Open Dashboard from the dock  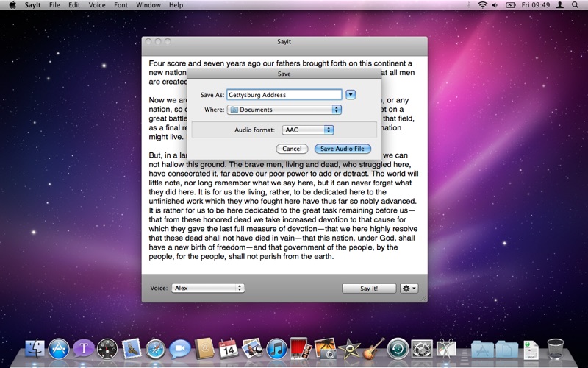click(107, 349)
